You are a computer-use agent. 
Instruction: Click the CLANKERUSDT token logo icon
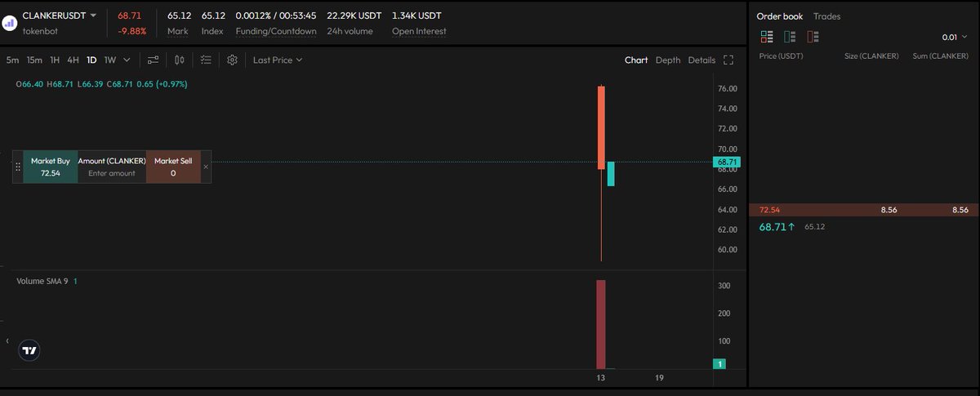point(10,23)
